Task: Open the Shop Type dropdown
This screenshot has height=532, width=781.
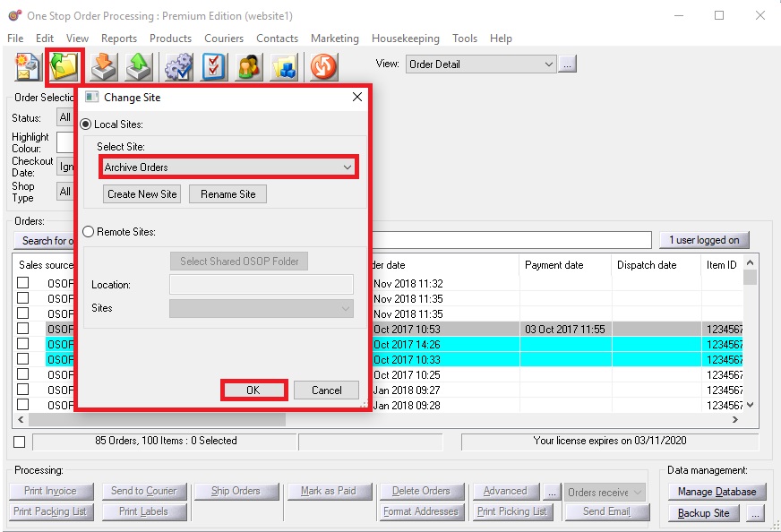Action: pos(64,192)
